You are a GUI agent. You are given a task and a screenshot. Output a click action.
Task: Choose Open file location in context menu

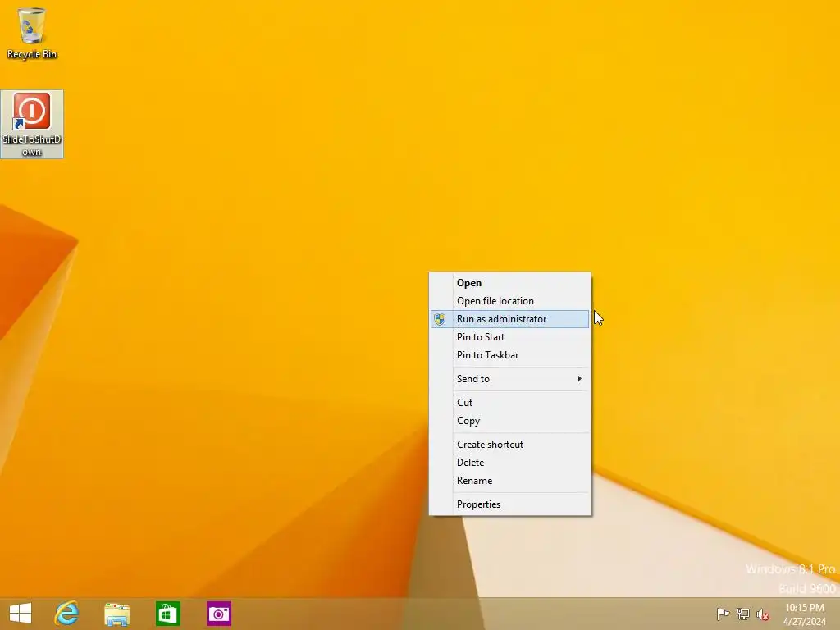[509, 301]
